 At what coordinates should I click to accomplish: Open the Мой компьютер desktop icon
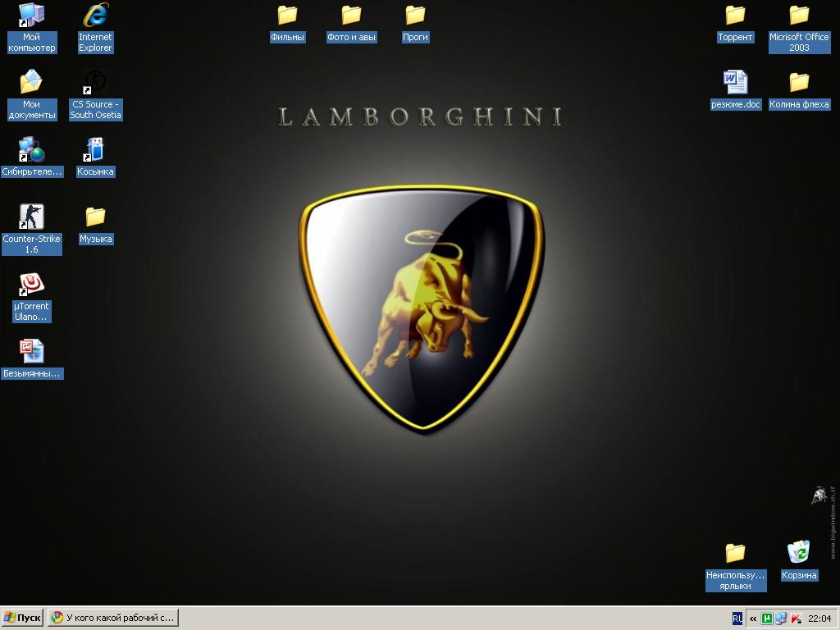(x=31, y=16)
